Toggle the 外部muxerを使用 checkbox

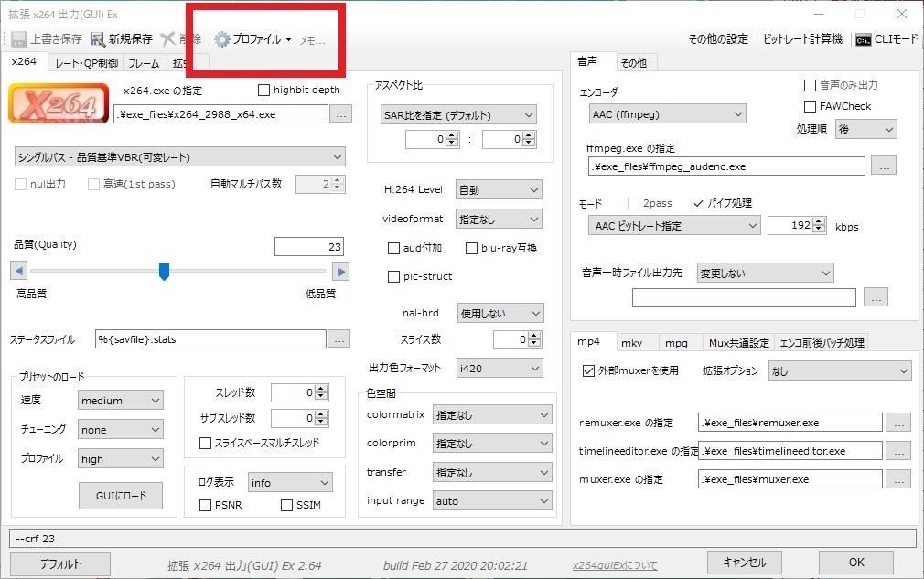(590, 371)
